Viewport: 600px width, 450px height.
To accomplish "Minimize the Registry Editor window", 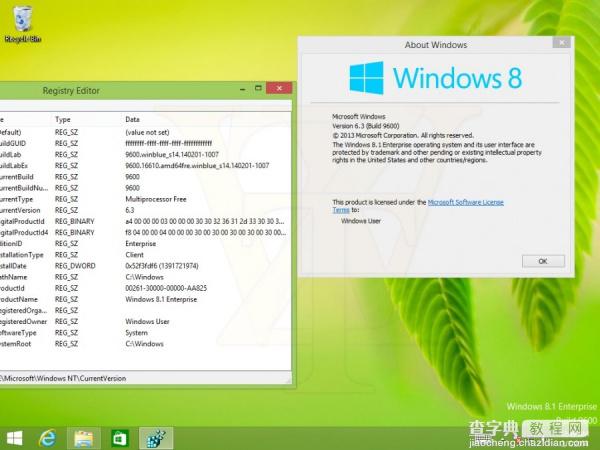I will tap(242, 89).
